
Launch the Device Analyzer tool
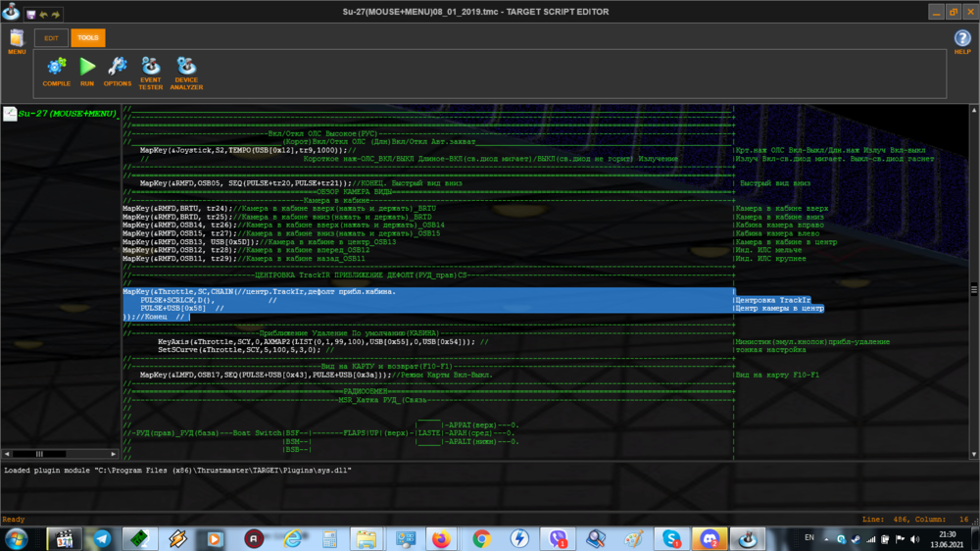(x=186, y=66)
